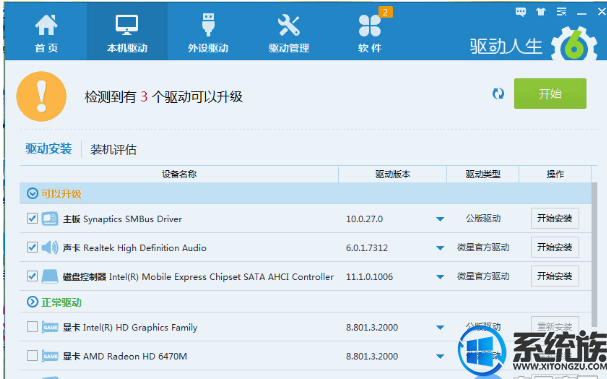The width and height of the screenshot is (607, 379).
Task: Minimize the 驱动人生 window
Action: click(581, 13)
